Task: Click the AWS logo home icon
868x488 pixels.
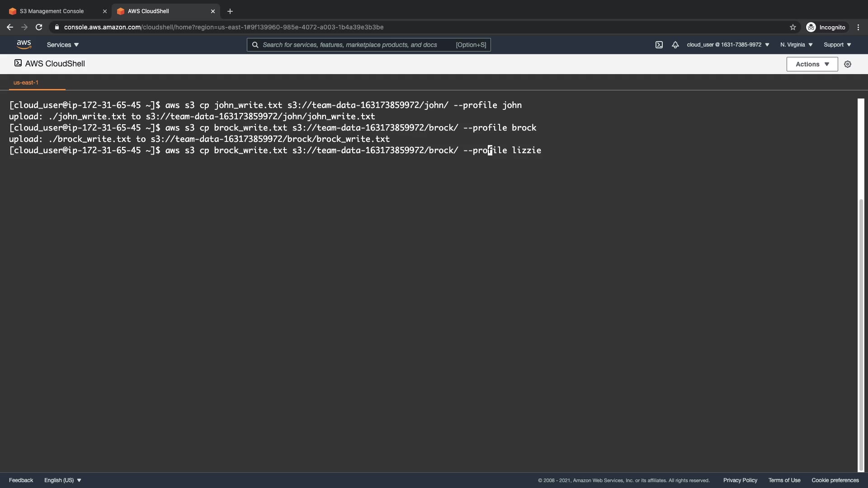Action: pos(24,44)
